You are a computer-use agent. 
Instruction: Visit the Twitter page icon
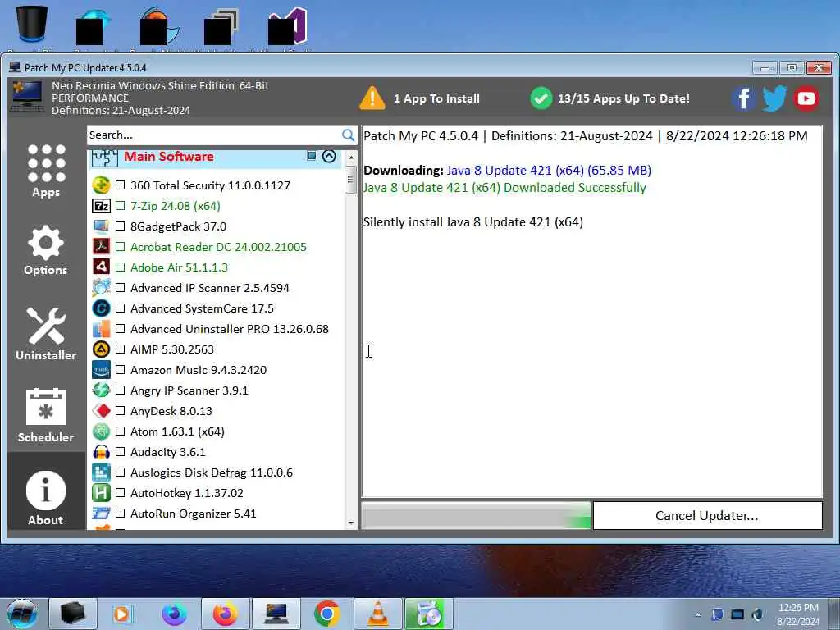tap(774, 98)
